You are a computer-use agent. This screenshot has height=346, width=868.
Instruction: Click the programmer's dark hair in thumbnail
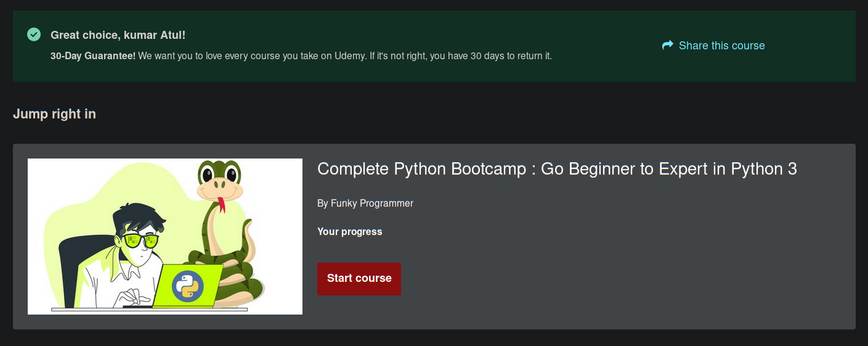pyautogui.click(x=138, y=218)
